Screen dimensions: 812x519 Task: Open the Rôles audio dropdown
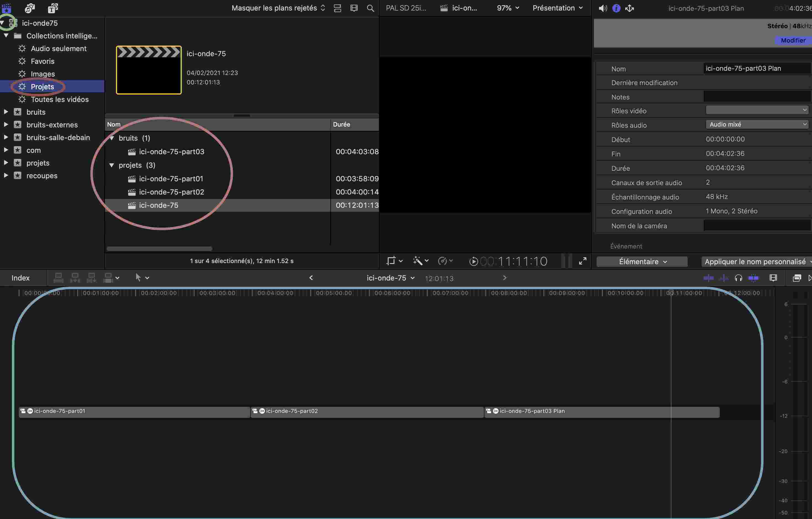pyautogui.click(x=757, y=125)
